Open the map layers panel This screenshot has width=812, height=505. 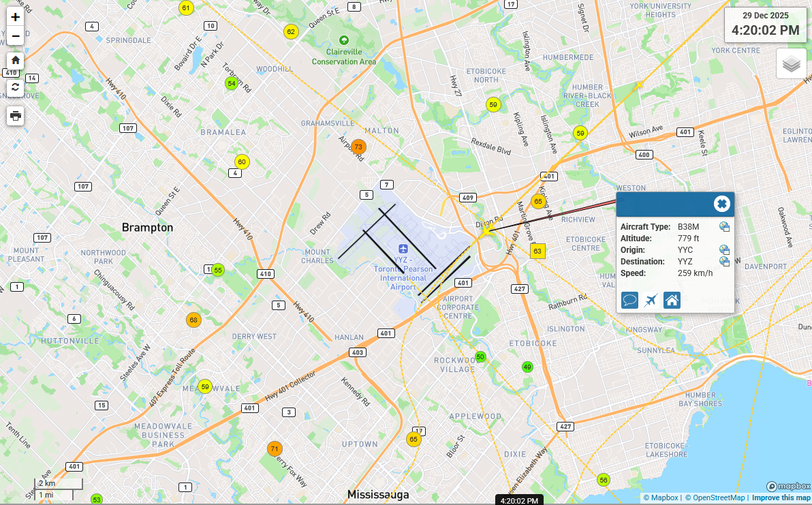click(791, 64)
